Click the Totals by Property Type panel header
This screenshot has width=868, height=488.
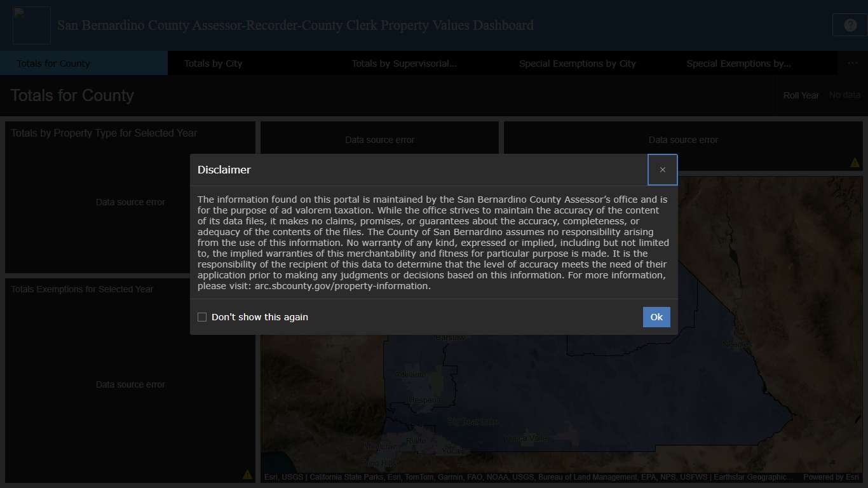(x=104, y=133)
